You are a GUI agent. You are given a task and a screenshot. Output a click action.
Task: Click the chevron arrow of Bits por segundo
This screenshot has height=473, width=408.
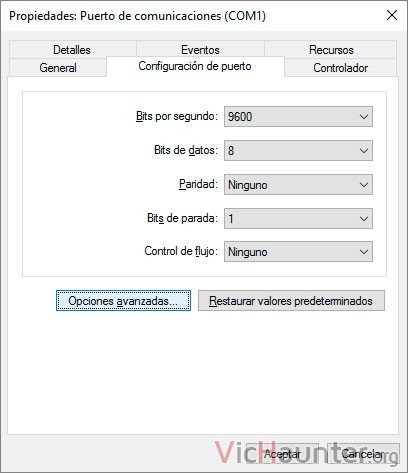(x=364, y=117)
